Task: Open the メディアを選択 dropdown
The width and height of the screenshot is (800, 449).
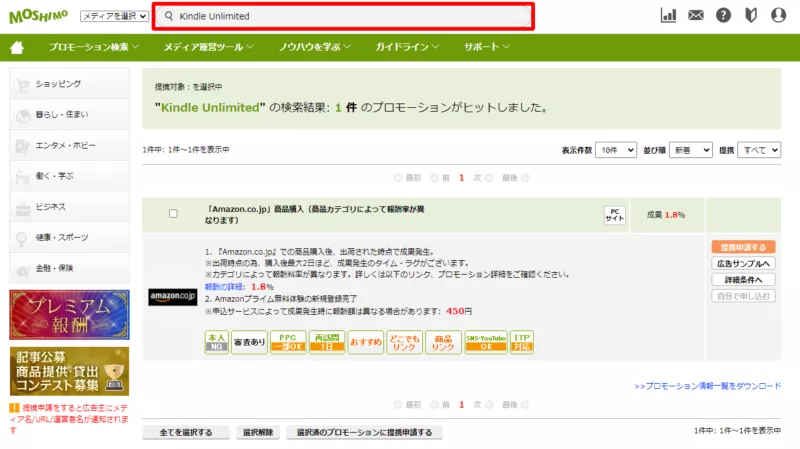Action: pos(114,16)
